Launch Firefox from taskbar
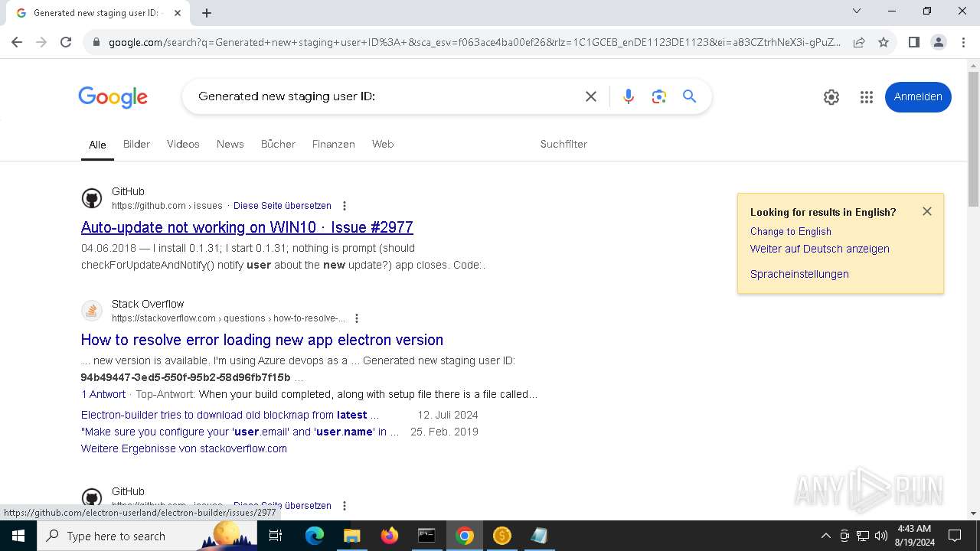Screen dimensions: 980x551 (390, 536)
